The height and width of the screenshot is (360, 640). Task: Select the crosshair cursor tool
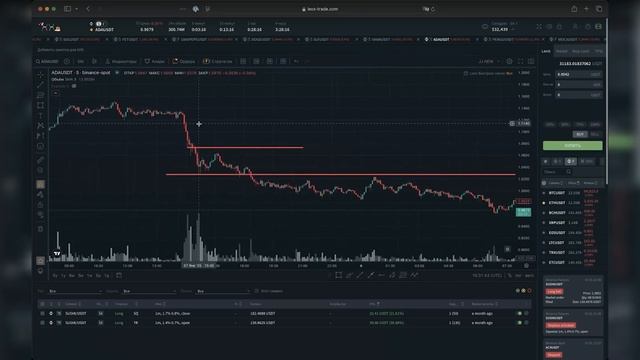40,75
